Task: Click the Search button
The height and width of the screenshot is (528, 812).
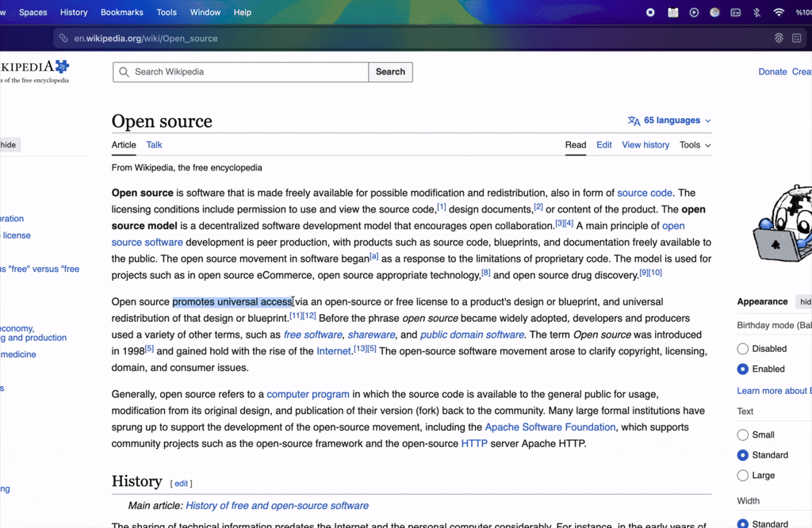Action: pos(390,72)
